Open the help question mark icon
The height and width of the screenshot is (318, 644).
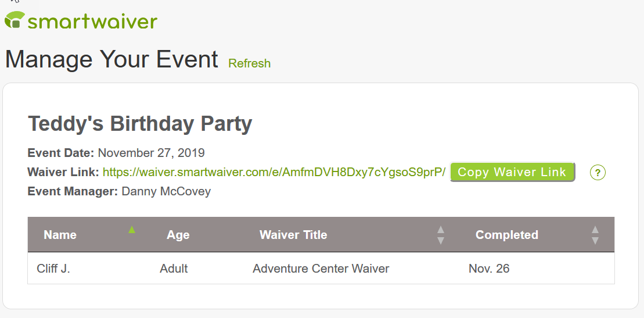598,172
